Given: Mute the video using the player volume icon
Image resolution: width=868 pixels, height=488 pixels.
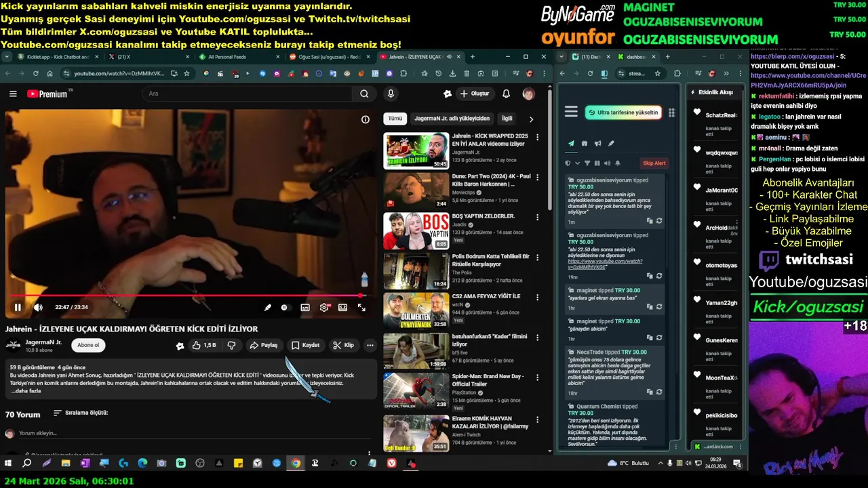Looking at the screenshot, I should [x=38, y=307].
